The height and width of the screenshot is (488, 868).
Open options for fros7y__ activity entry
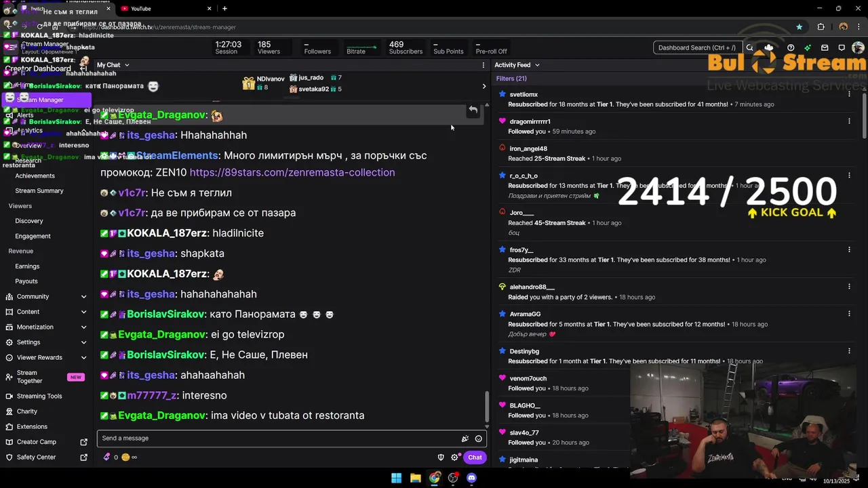click(x=849, y=249)
